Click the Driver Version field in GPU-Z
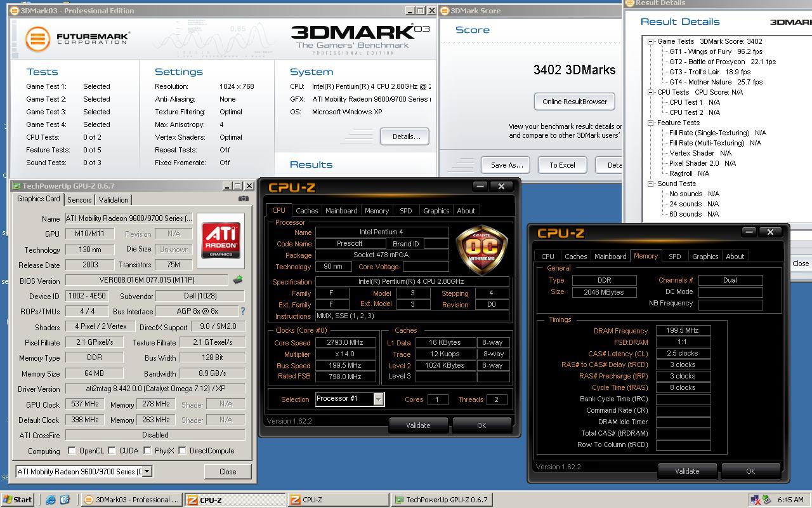This screenshot has height=508, width=812. point(155,389)
